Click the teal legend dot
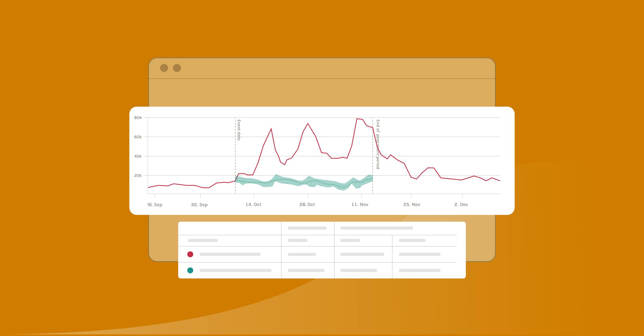644x336 pixels. (190, 270)
